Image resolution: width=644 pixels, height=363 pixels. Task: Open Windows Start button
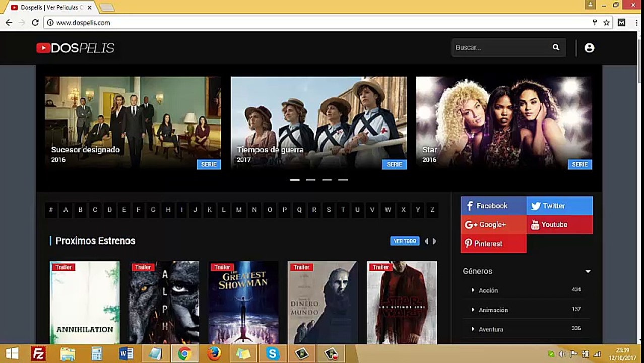pos(12,354)
